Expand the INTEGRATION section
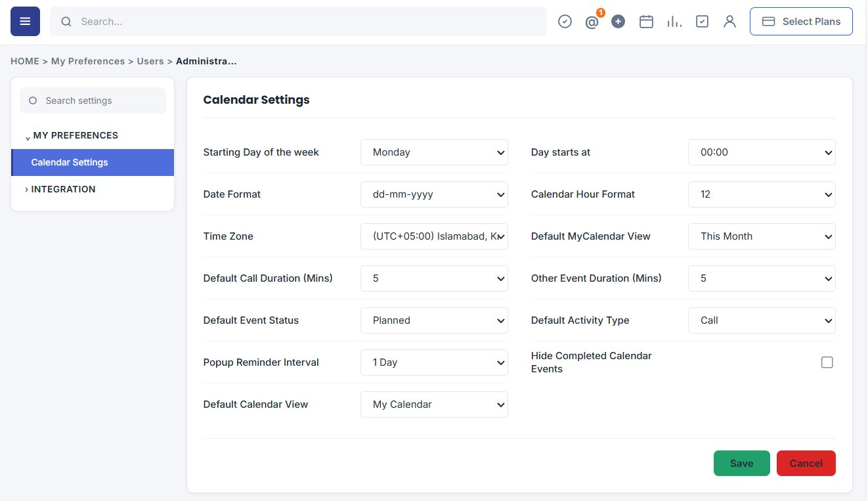The height and width of the screenshot is (501, 868). pos(60,189)
